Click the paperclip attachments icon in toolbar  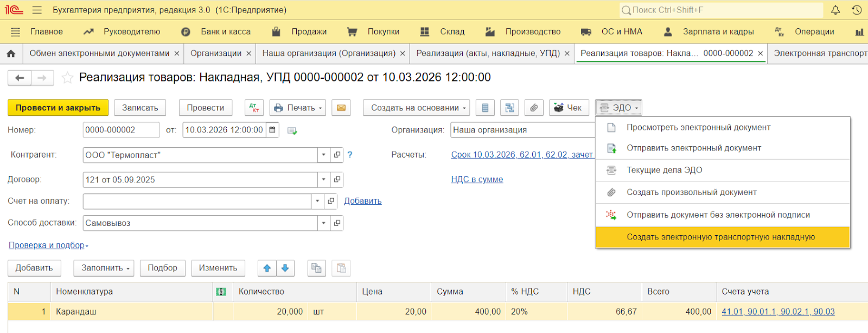tap(534, 108)
